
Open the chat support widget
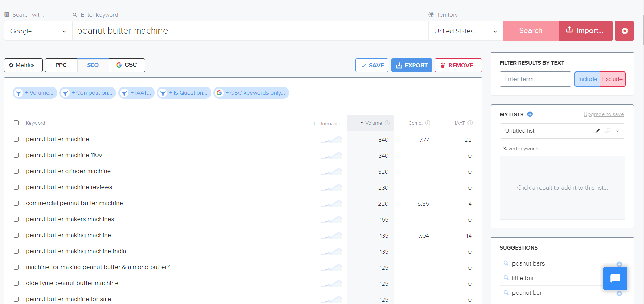(x=615, y=278)
